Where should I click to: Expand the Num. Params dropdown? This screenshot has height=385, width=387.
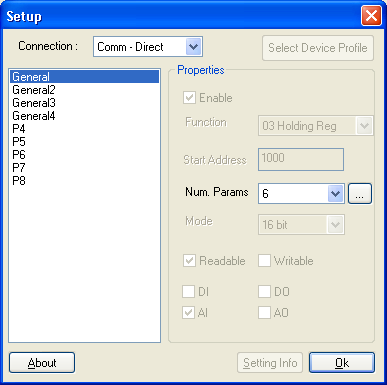(335, 193)
